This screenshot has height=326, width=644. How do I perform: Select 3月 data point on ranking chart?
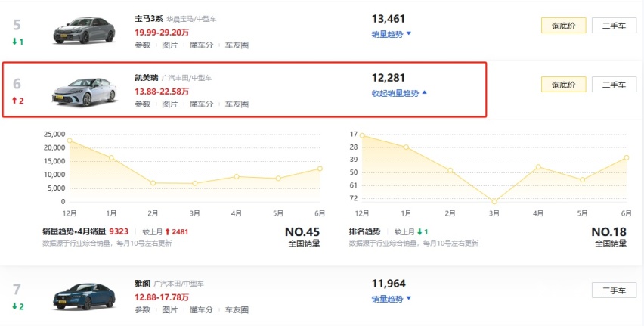494,202
